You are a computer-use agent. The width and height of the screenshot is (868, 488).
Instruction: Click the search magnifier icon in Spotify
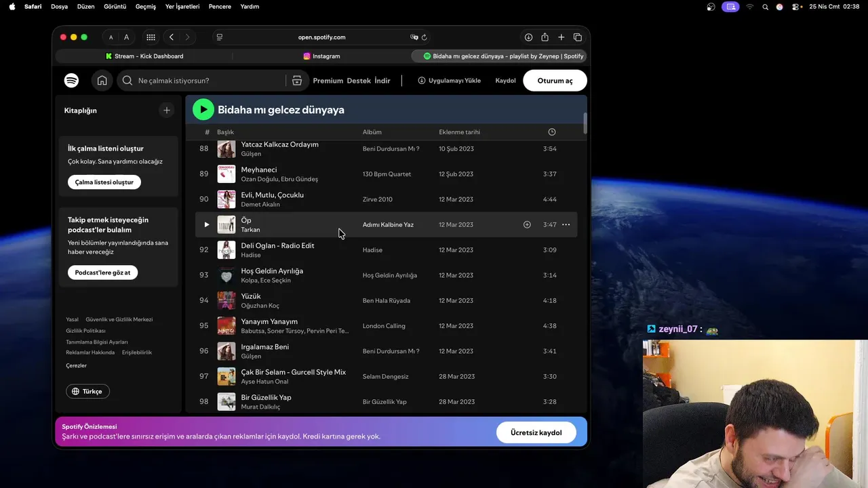(x=127, y=81)
